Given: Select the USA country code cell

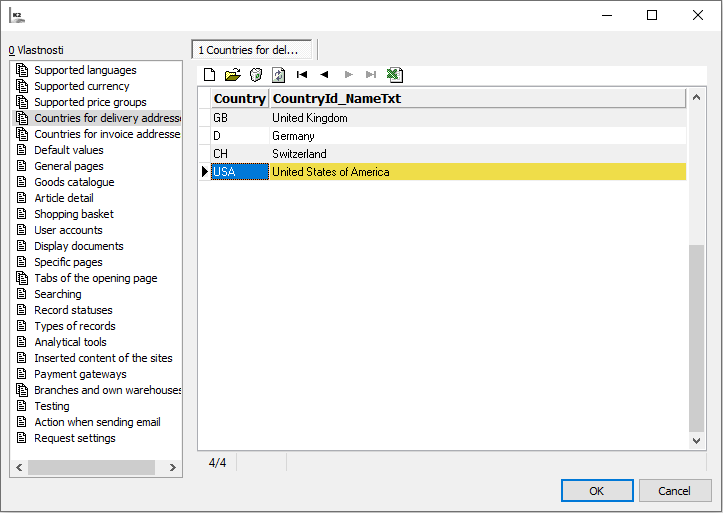Looking at the screenshot, I should coord(240,171).
